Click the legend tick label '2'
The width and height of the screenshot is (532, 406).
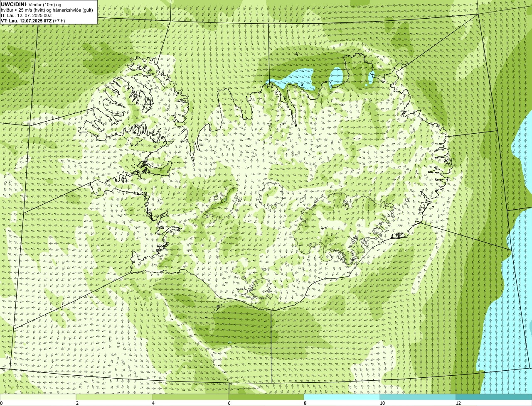click(x=77, y=403)
